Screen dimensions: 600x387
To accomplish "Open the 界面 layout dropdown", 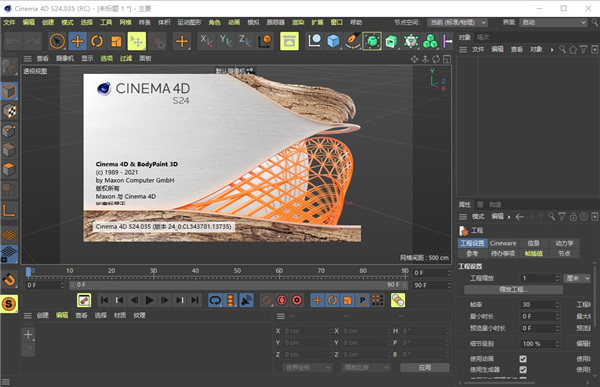I will 553,22.
